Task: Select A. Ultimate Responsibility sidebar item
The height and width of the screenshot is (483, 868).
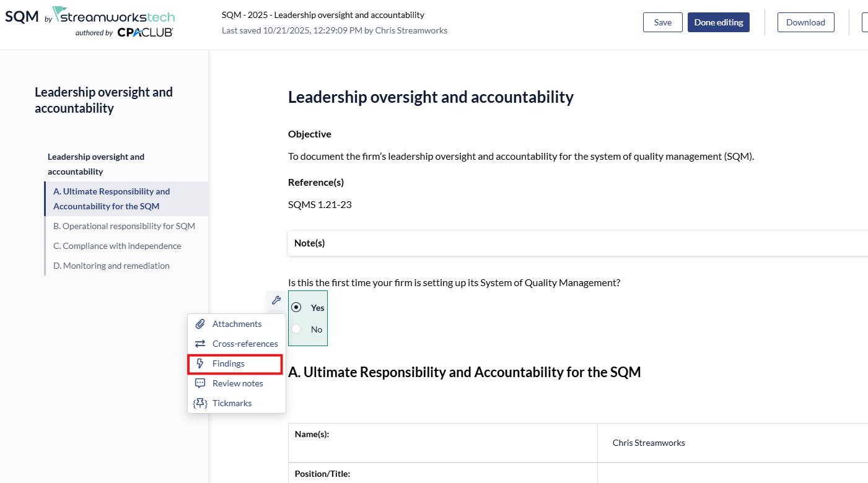Action: [x=112, y=199]
